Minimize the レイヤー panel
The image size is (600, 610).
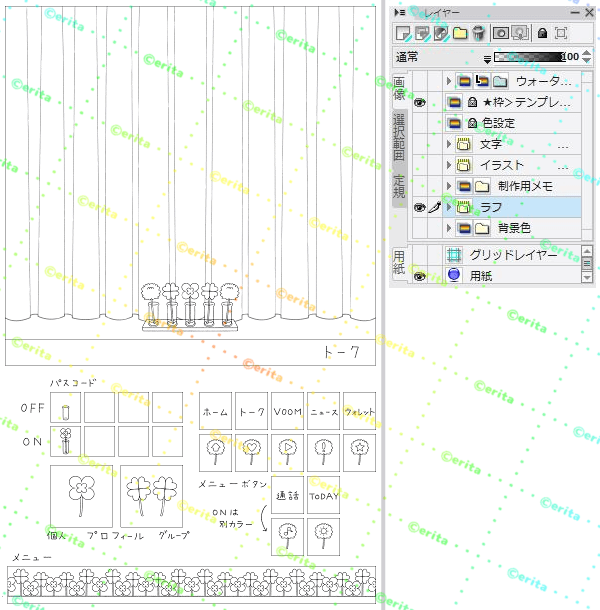(575, 13)
